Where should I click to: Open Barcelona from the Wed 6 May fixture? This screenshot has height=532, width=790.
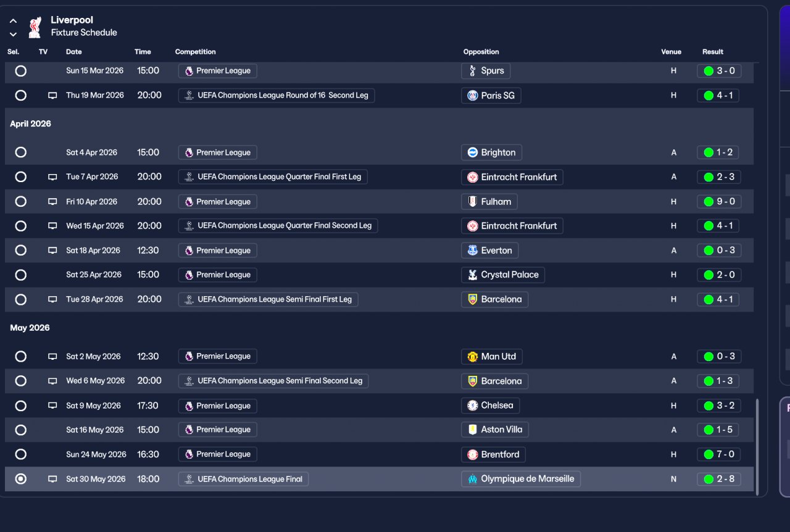coord(494,381)
